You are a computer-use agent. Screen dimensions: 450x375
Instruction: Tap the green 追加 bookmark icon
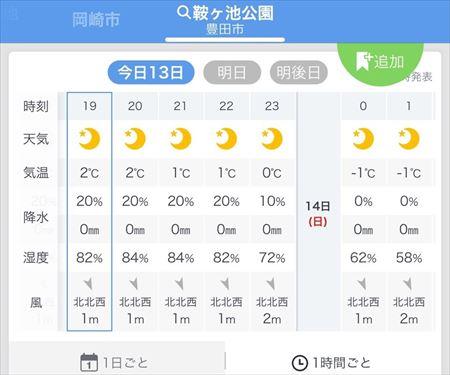pos(364,61)
